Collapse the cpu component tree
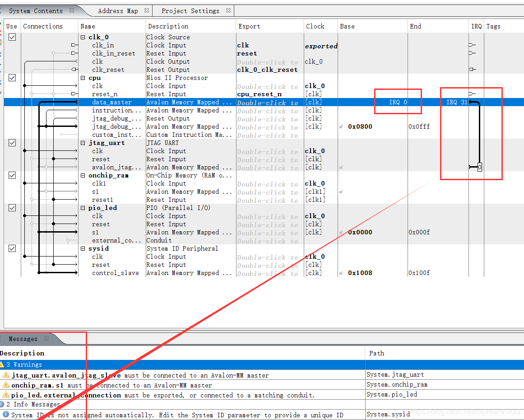524x420 pixels. [x=83, y=78]
